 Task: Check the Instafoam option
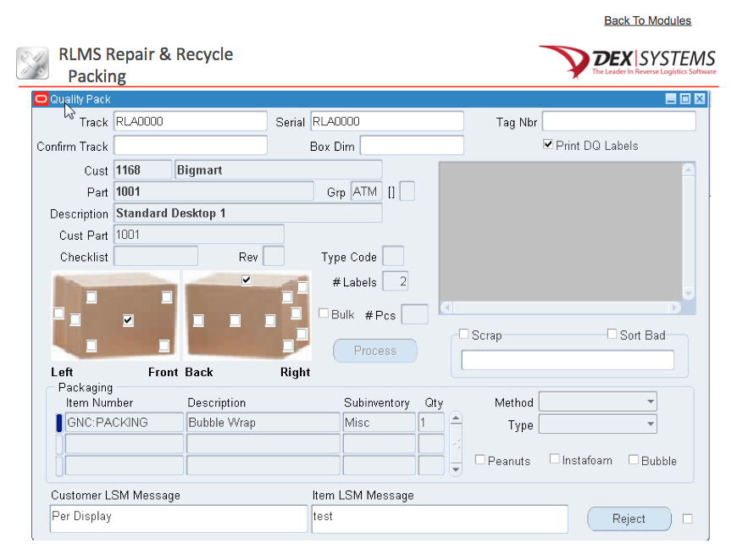[556, 460]
